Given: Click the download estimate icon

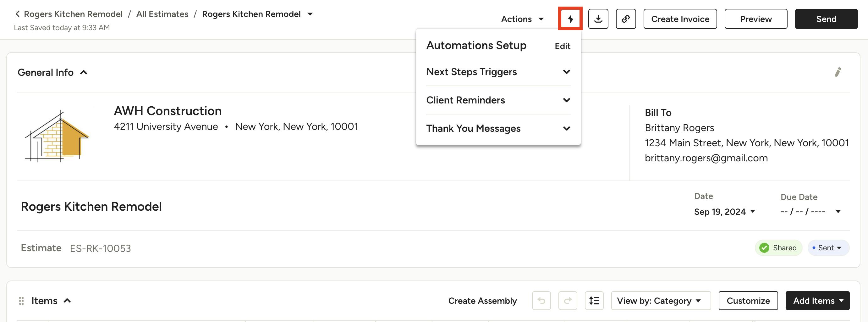Looking at the screenshot, I should click(598, 19).
